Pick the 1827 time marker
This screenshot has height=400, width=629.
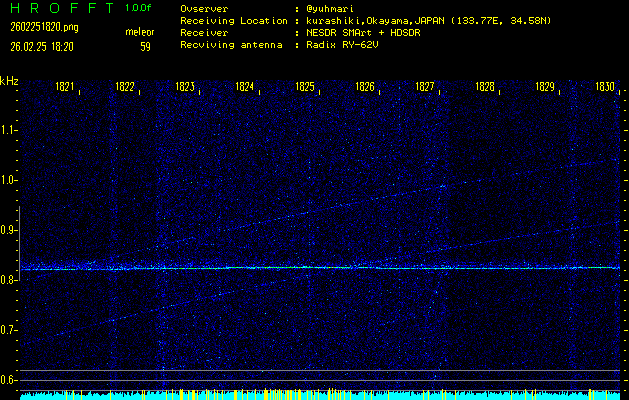pos(425,88)
